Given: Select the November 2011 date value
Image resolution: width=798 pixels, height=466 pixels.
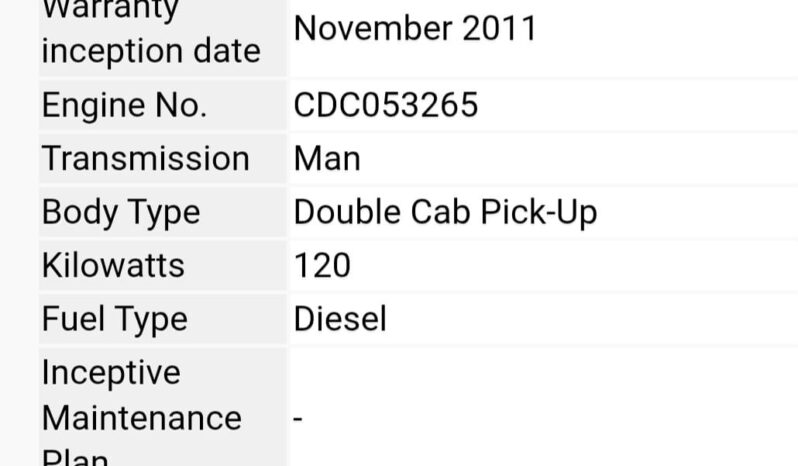Looking at the screenshot, I should point(415,28).
